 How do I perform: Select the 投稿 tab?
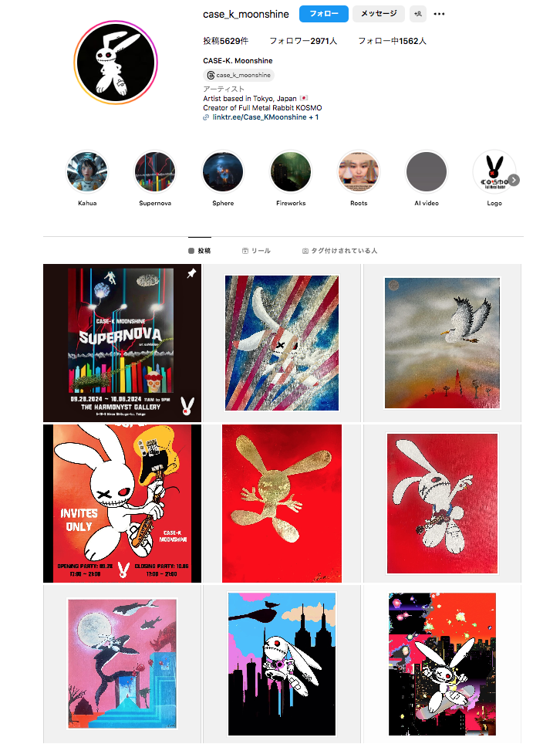[x=200, y=251]
